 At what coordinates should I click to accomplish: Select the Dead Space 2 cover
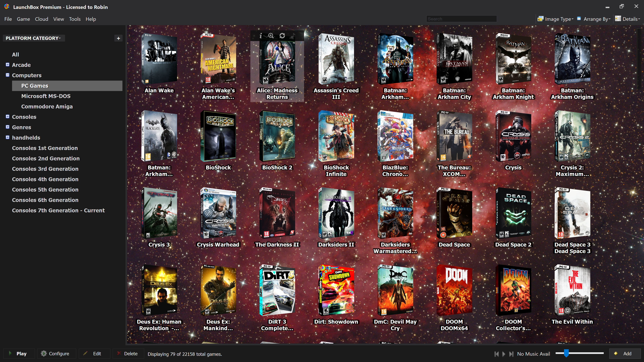click(513, 213)
